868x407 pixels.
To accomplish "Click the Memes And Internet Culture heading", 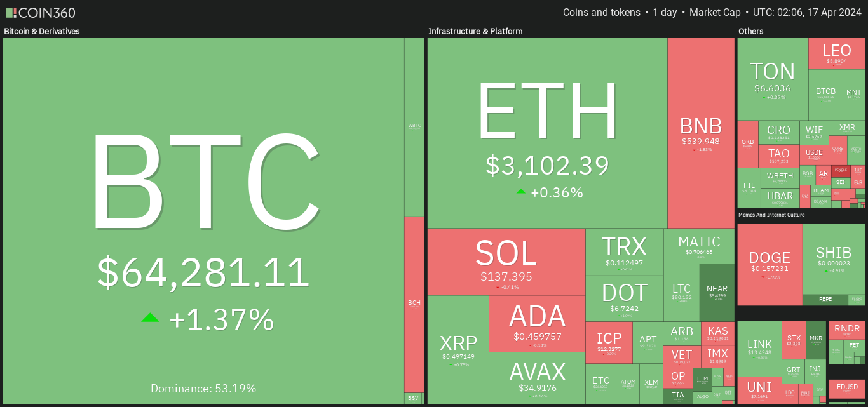I will tap(771, 215).
